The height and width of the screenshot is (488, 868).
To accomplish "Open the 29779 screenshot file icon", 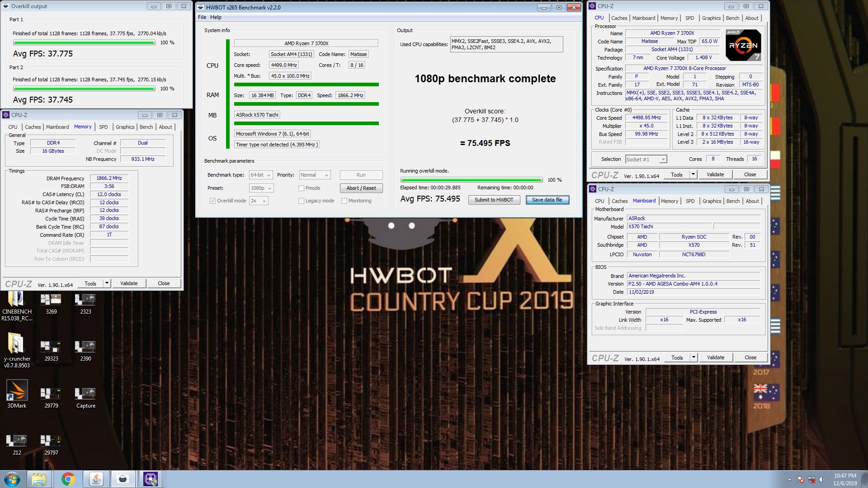I will (51, 398).
